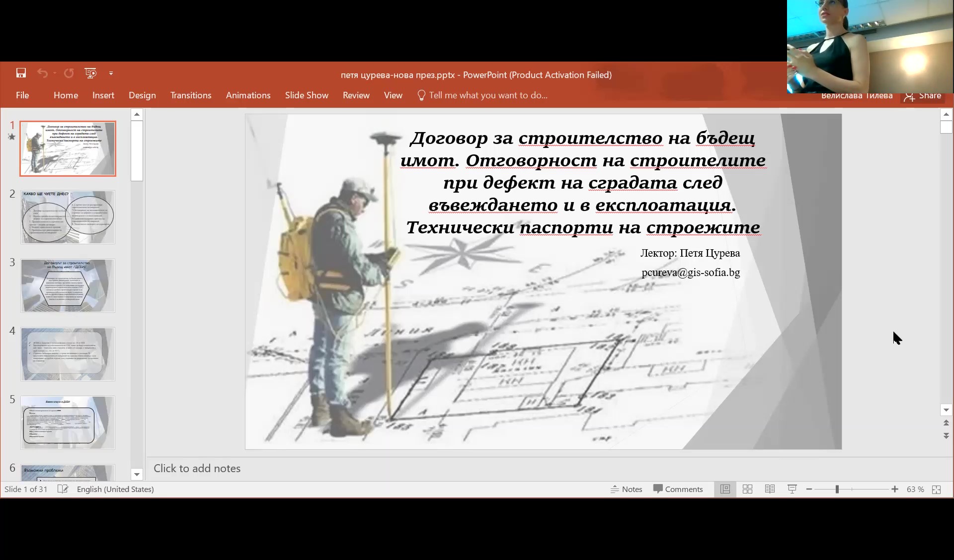
Task: Switch to Slide Sorter view
Action: point(747,490)
